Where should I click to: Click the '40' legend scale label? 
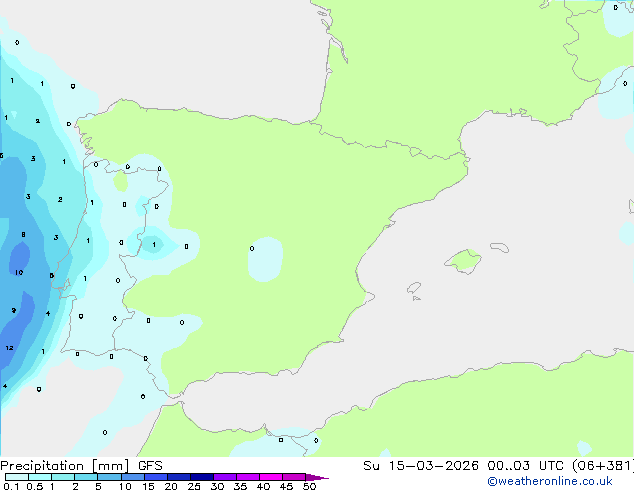(x=263, y=486)
